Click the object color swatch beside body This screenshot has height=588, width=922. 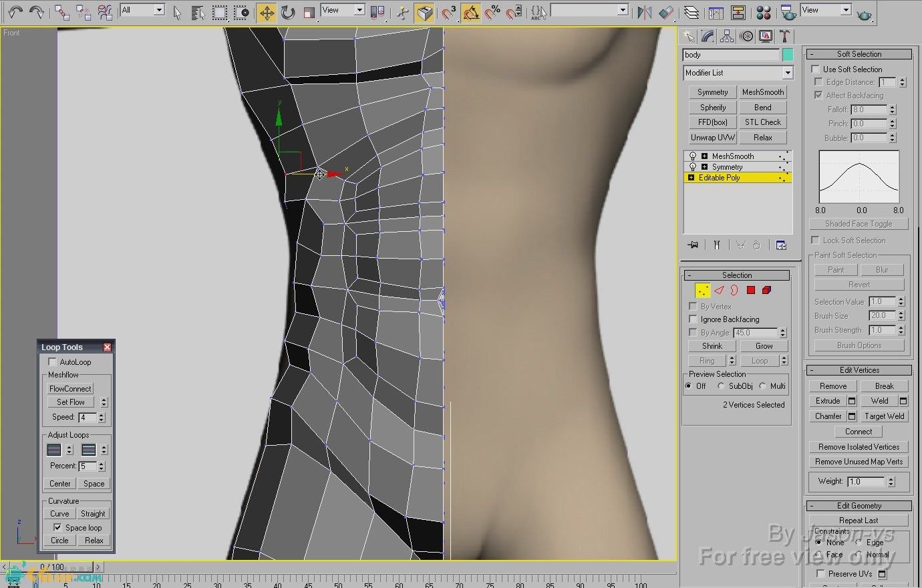[x=788, y=55]
